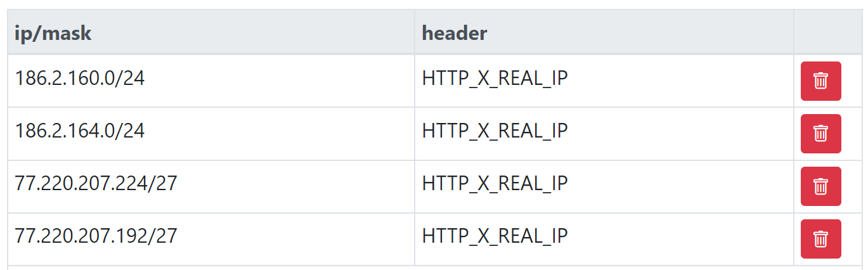The image size is (868, 270).
Task: Select the 186.2.160.0/24 ip cell
Action: (80, 79)
